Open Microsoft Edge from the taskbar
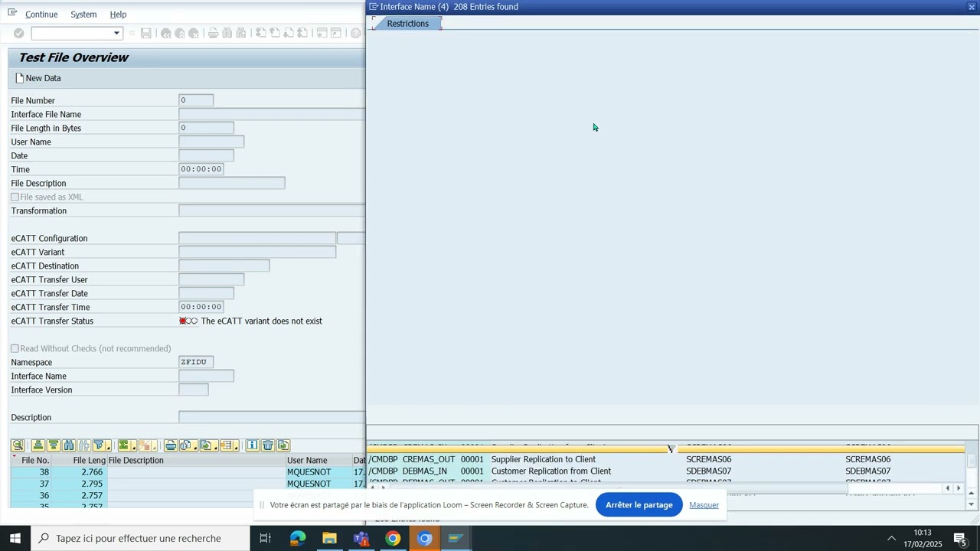 (x=298, y=538)
